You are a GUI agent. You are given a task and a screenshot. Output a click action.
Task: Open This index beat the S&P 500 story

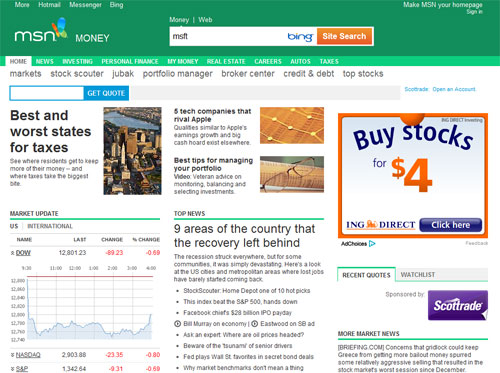240,302
